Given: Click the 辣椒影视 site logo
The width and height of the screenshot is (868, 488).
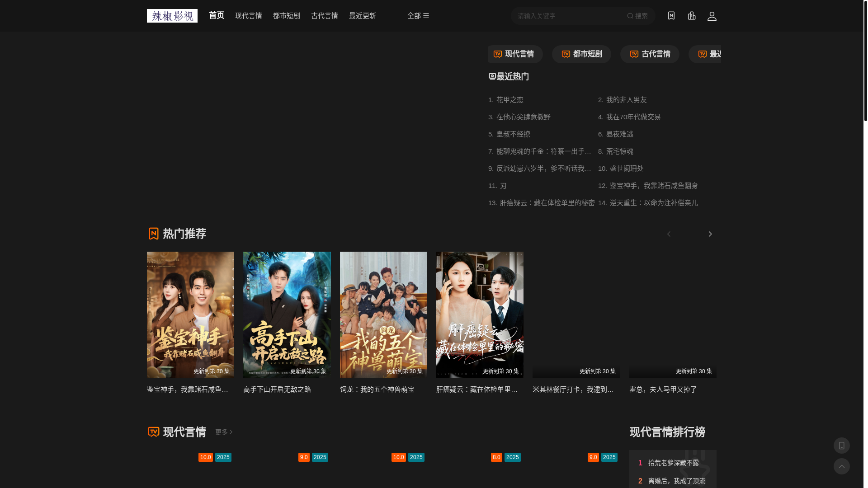Looking at the screenshot, I should tap(172, 16).
